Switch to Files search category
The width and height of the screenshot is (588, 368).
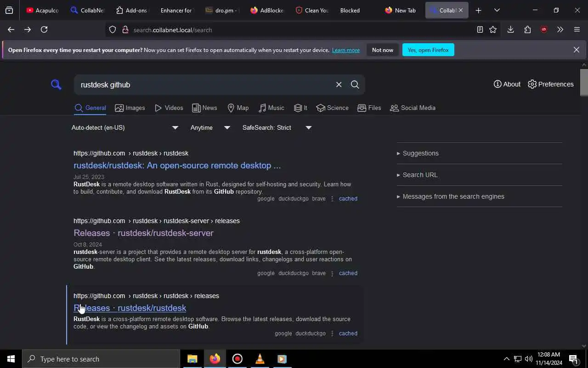369,108
